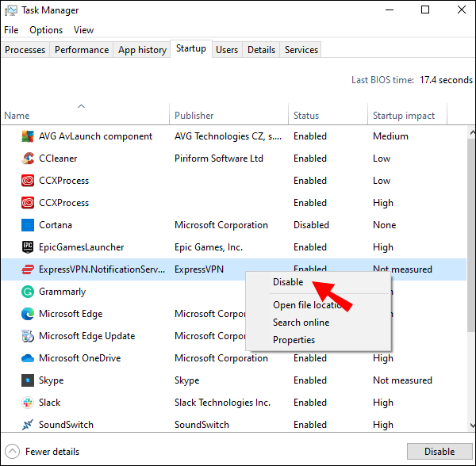This screenshot has width=476, height=466.
Task: Click the 'Disabled' status of Cortana
Action: [311, 225]
